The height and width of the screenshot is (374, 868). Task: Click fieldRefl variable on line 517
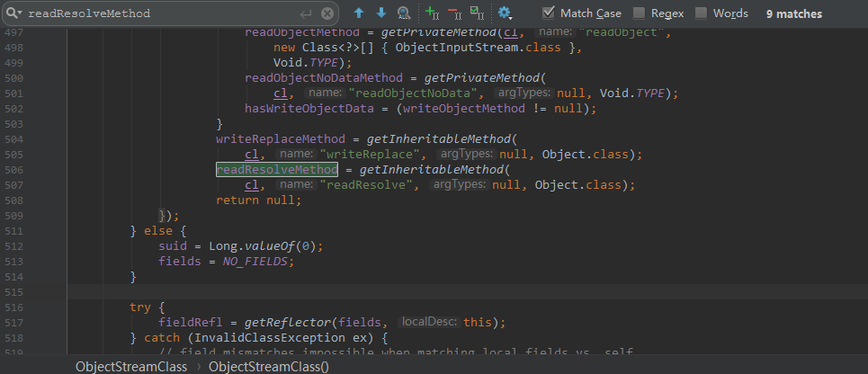coord(191,322)
